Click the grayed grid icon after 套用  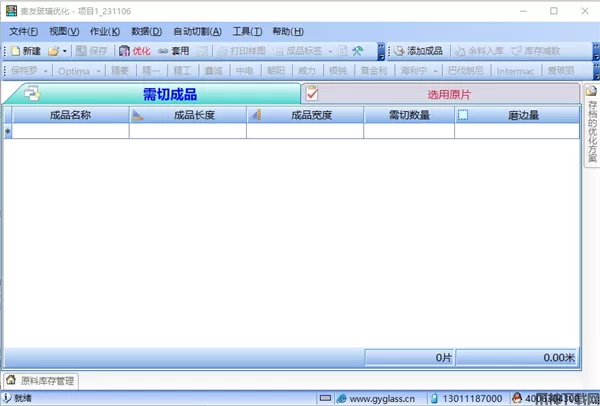pos(202,51)
